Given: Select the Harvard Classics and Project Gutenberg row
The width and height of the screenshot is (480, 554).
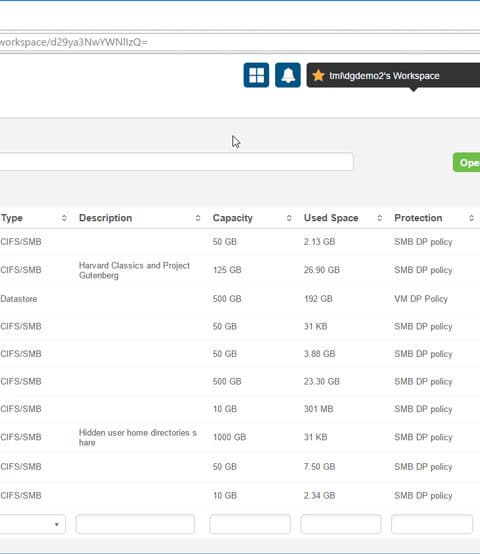Looking at the screenshot, I should (x=240, y=270).
